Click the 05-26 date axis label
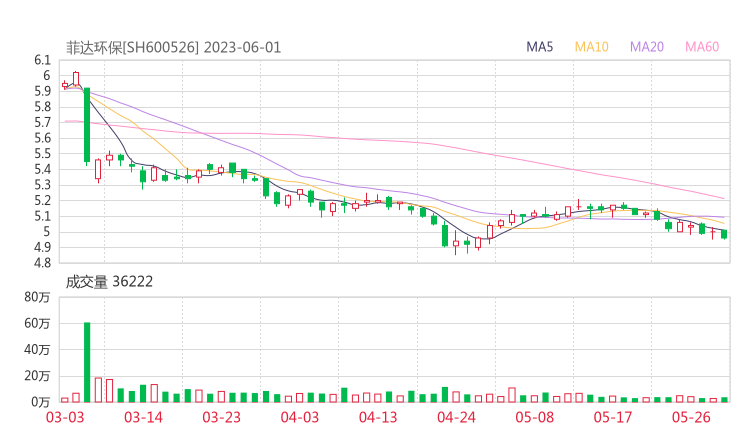Image resolution: width=740 pixels, height=440 pixels. coord(691,417)
